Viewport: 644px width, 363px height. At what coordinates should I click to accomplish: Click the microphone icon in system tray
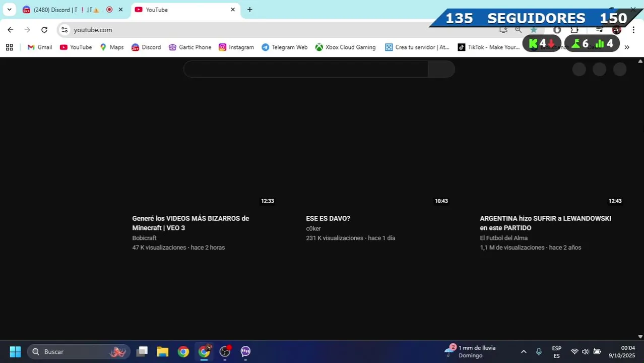[x=539, y=351]
